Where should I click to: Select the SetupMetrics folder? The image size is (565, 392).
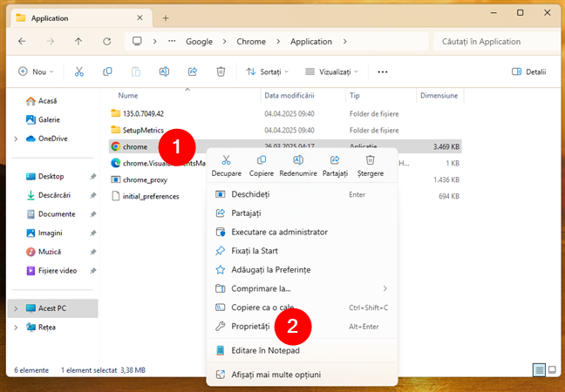point(143,131)
